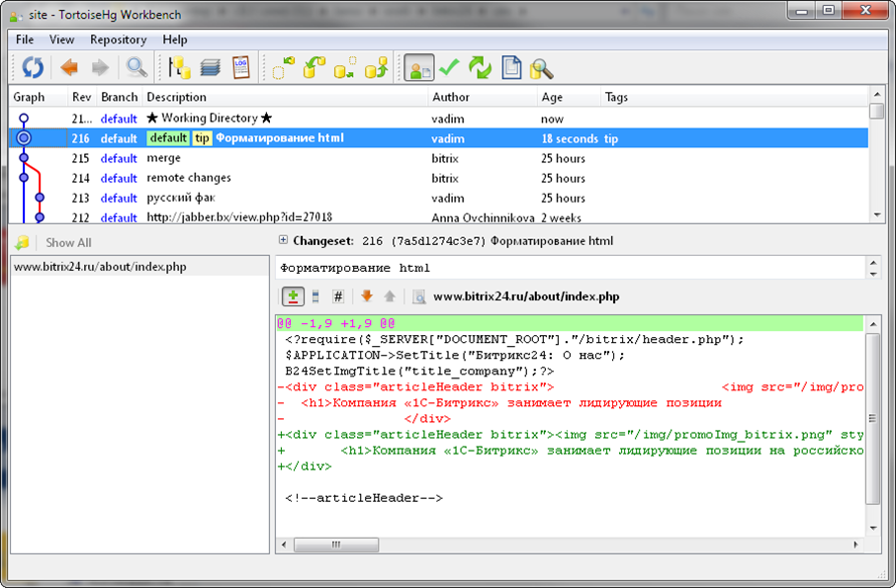Screen dimensions: 896x588
Task: Select revision 214 remote changes row
Action: click(x=439, y=178)
